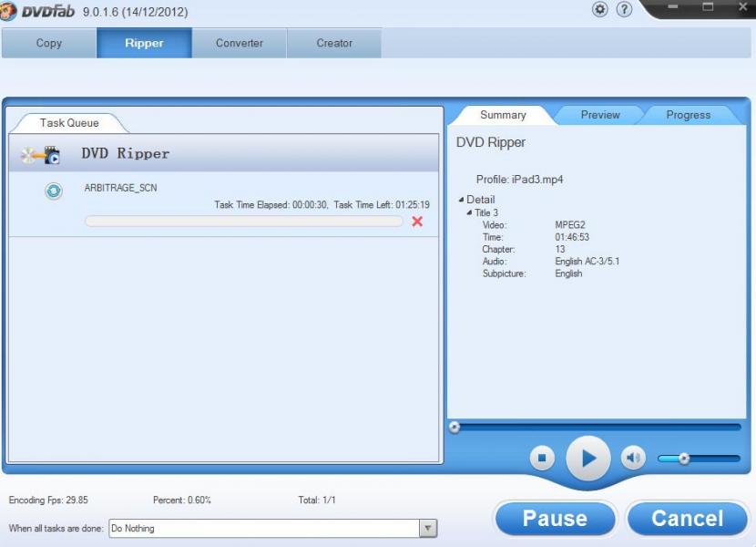
Task: Click the DVD Ripper summary heading
Action: pyautogui.click(x=491, y=142)
